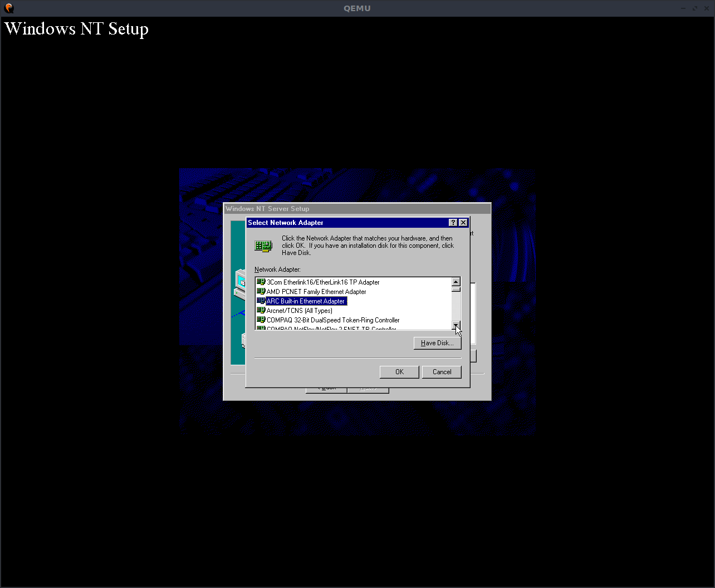Click the adapter list scroll down arrow
This screenshot has width=715, height=588.
pos(456,325)
